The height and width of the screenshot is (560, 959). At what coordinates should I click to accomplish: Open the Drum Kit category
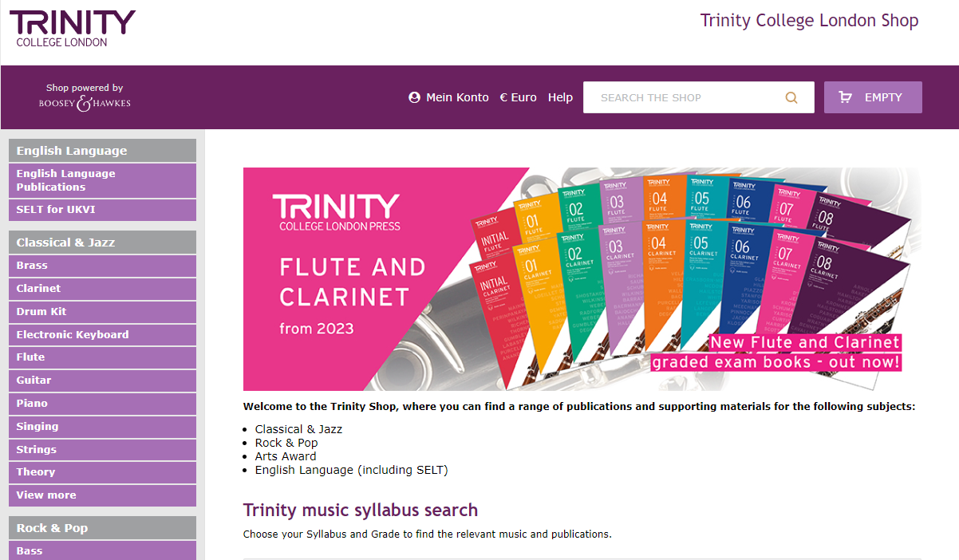102,312
